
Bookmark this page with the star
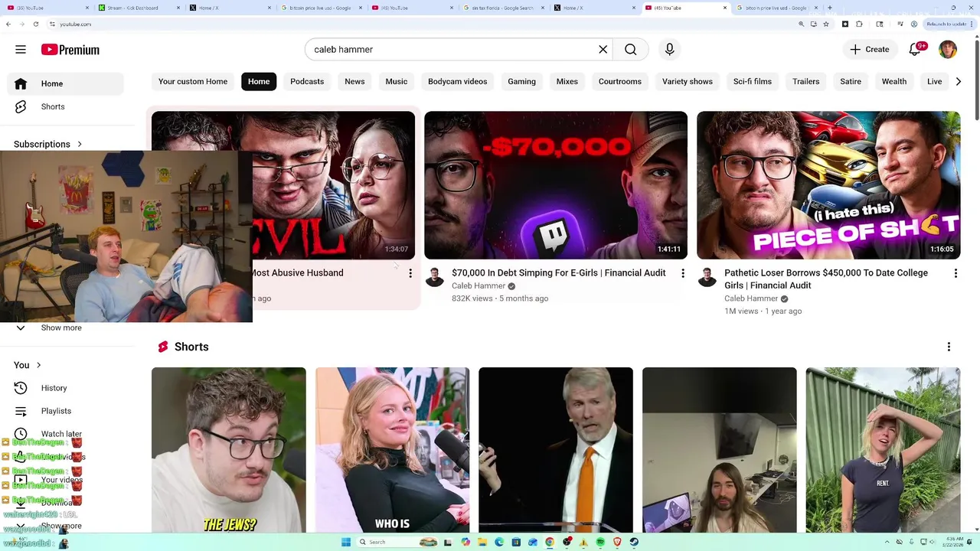[825, 24]
